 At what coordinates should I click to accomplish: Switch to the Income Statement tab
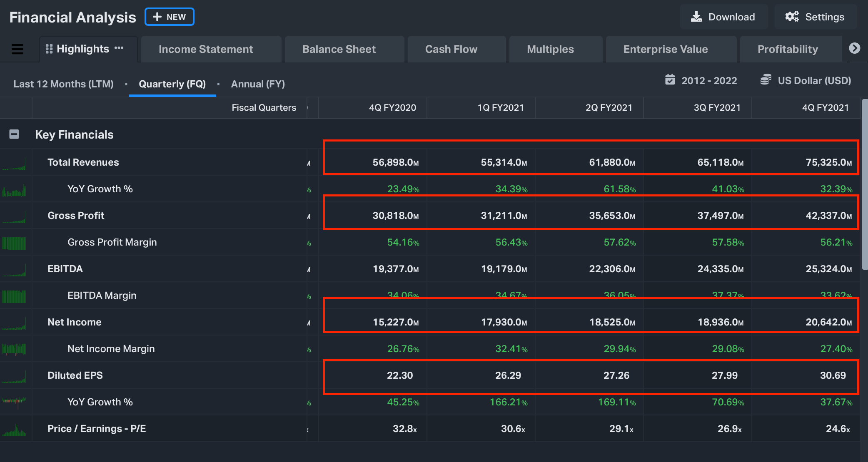206,50
